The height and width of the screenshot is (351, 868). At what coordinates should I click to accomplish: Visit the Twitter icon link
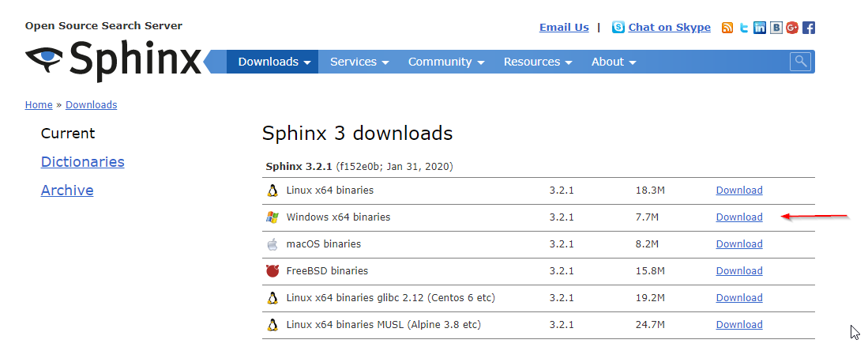pyautogui.click(x=743, y=28)
